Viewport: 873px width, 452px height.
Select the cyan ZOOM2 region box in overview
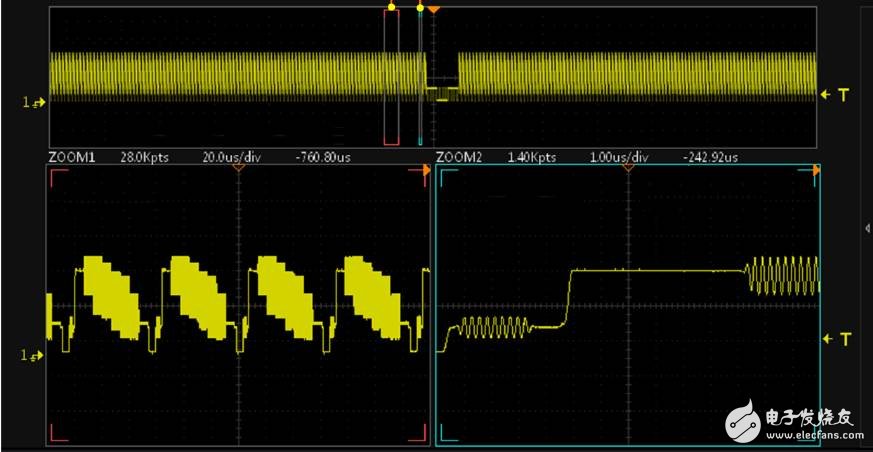tap(420, 76)
